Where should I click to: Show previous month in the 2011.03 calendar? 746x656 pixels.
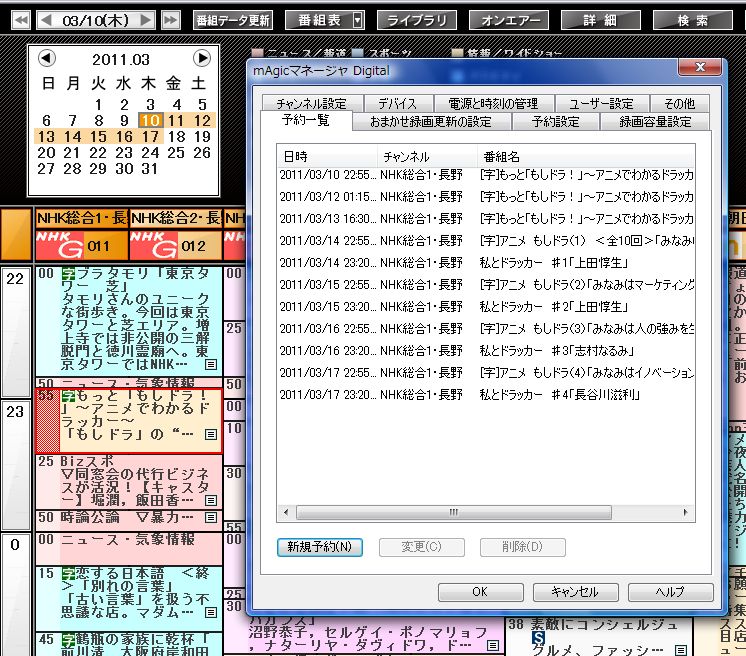point(47,58)
